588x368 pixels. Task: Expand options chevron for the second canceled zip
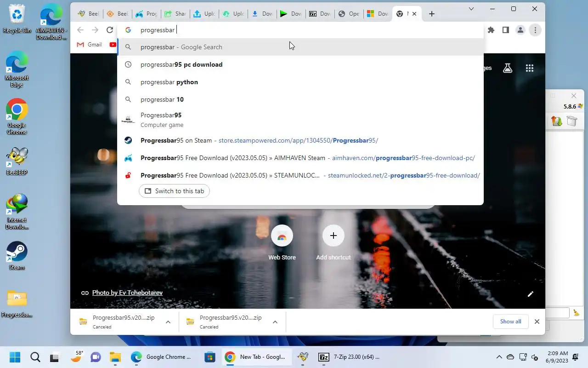click(x=275, y=322)
